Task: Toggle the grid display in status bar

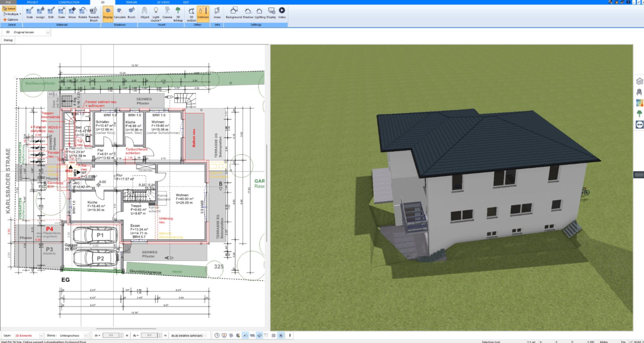Action: tap(274, 336)
